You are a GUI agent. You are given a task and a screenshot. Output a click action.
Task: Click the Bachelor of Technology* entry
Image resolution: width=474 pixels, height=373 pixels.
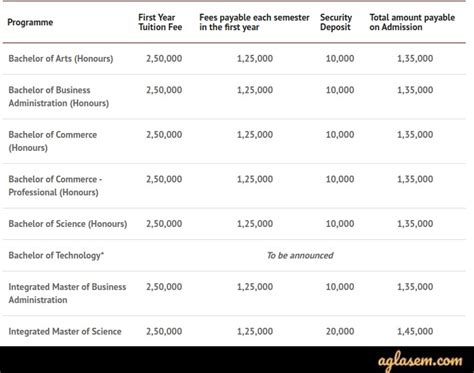coord(56,255)
